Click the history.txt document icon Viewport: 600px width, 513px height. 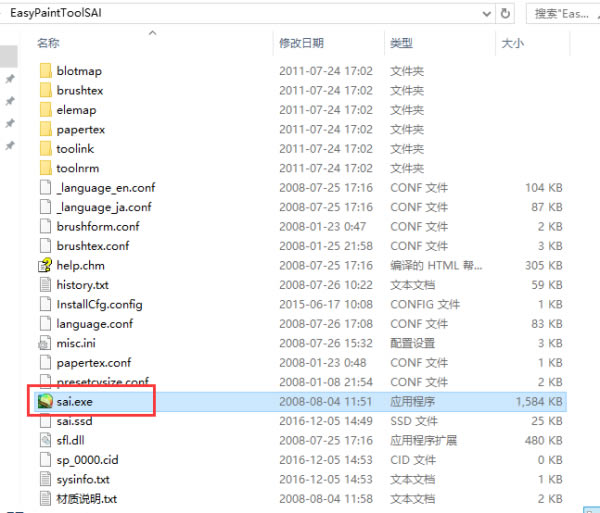[x=45, y=285]
